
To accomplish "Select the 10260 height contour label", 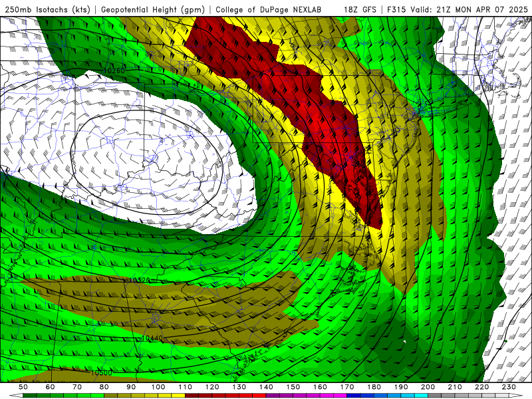I will point(114,70).
